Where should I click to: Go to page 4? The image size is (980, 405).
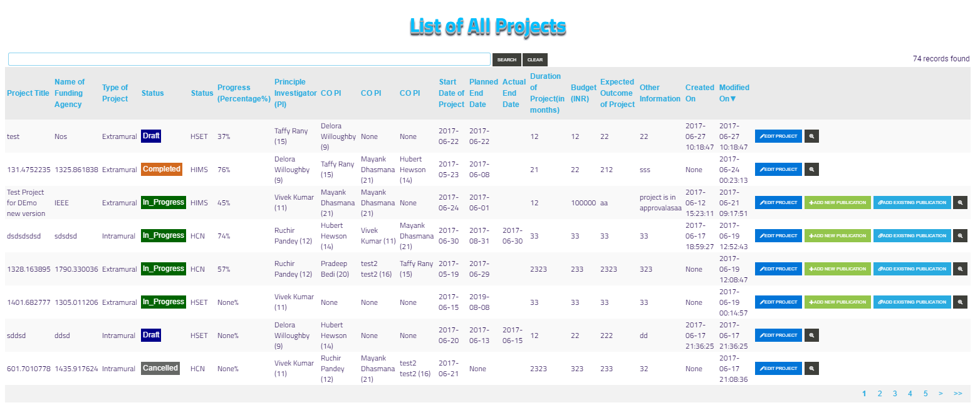(910, 394)
